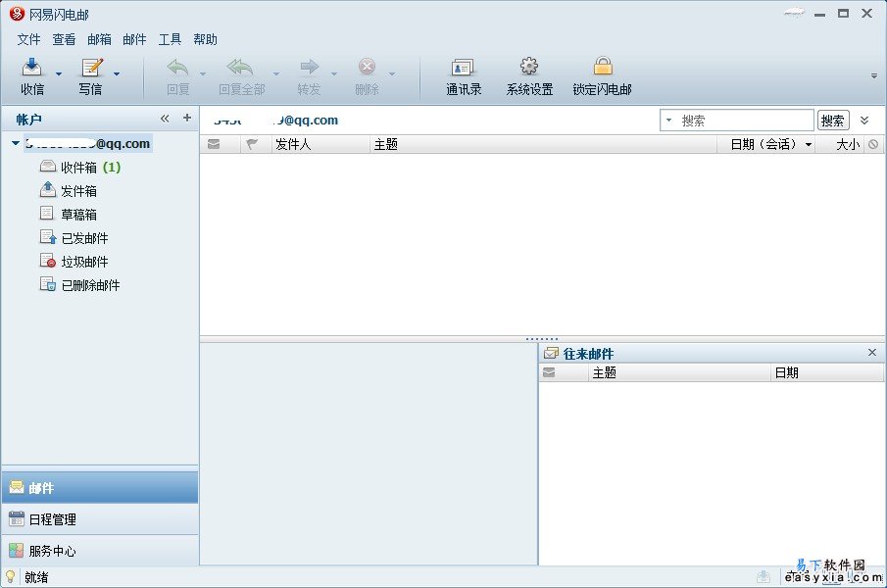Expand the toolbar overflow arrow at far right
887x588 pixels.
pyautogui.click(x=874, y=75)
